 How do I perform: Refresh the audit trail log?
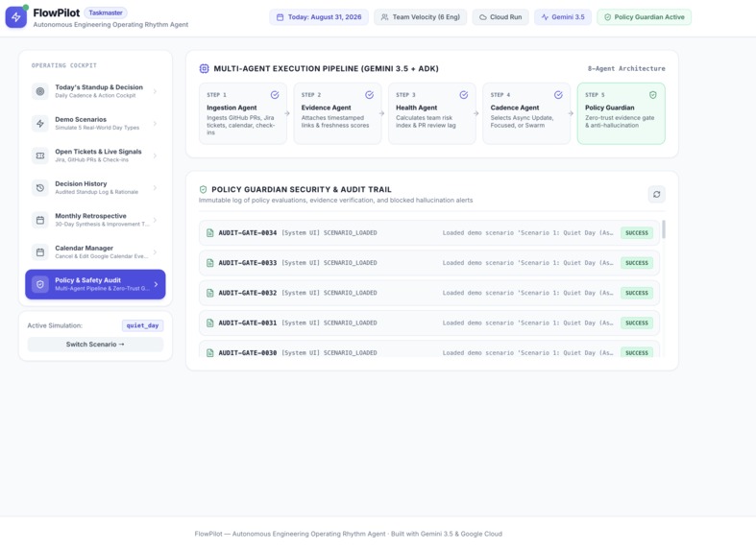(657, 194)
